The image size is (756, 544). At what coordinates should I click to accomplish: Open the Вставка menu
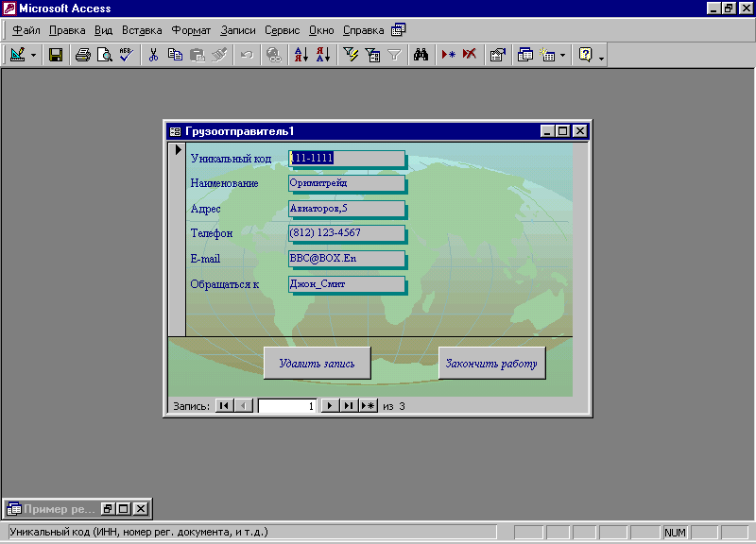coord(142,30)
